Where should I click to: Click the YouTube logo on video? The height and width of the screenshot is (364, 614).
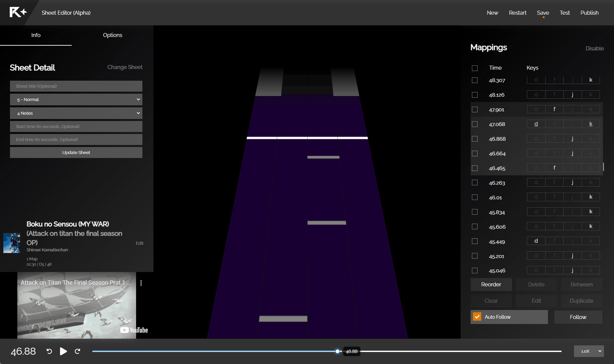[x=134, y=330]
